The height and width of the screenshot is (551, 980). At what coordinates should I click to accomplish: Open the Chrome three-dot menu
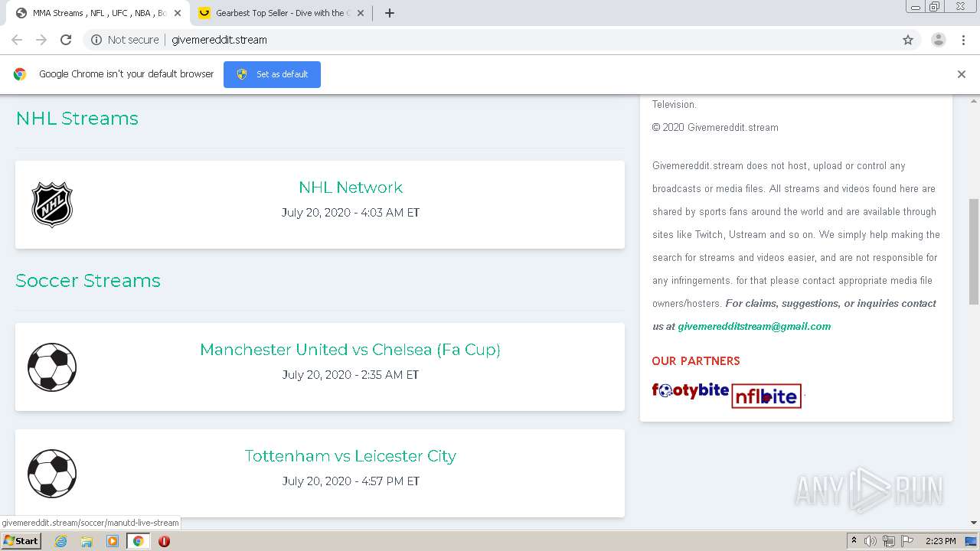(963, 40)
